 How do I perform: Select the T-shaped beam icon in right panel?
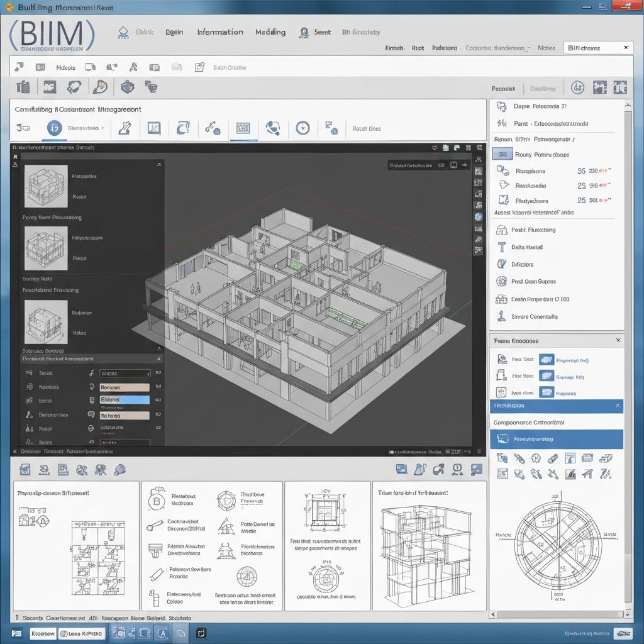(x=501, y=247)
